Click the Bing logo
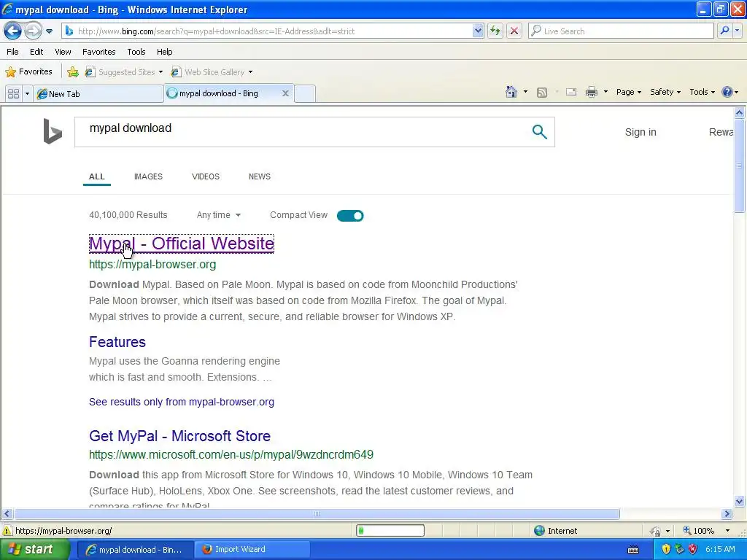 coord(53,131)
